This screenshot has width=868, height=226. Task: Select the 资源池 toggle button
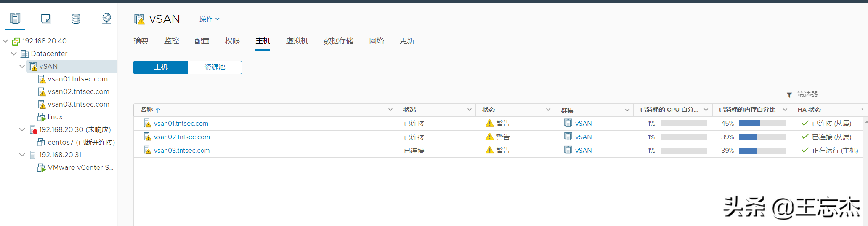pos(215,67)
